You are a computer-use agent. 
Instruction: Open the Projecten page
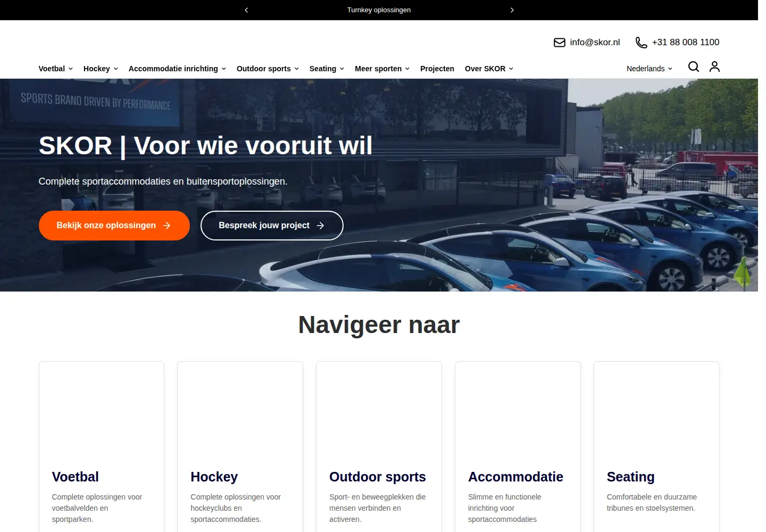[x=437, y=69]
